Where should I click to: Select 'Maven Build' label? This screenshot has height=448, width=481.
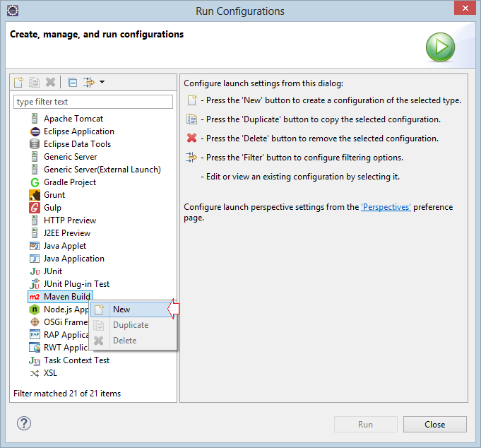tap(67, 297)
